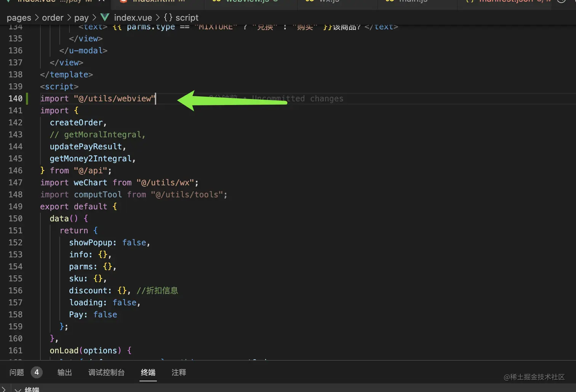Click the "@/utils/wx" path string
Viewport: 576px width, 392px height.
point(165,182)
